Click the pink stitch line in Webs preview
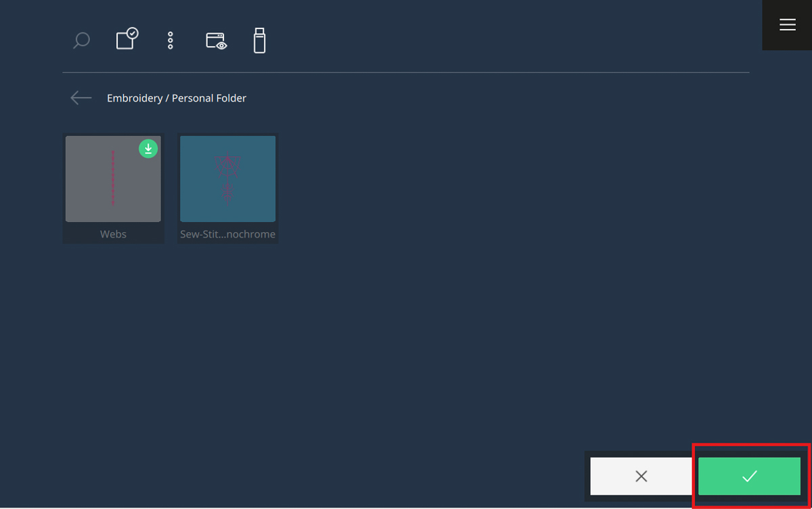The image size is (812, 509). click(x=113, y=178)
